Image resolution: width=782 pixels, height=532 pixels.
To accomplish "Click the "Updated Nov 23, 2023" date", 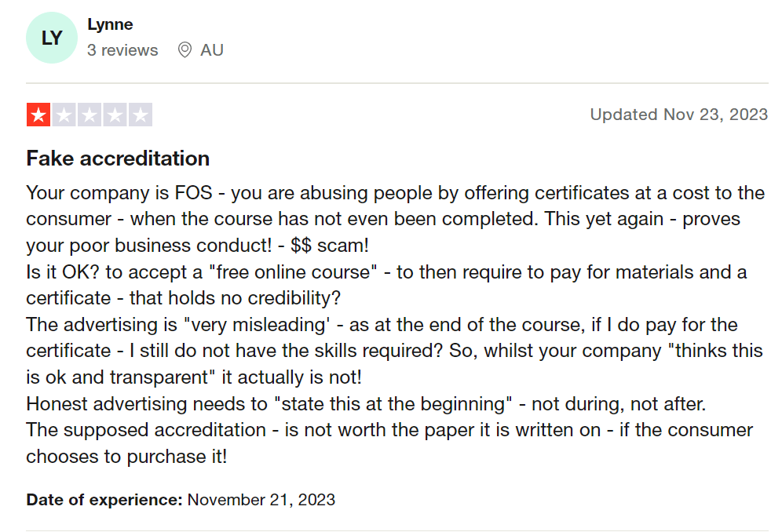I will click(678, 115).
